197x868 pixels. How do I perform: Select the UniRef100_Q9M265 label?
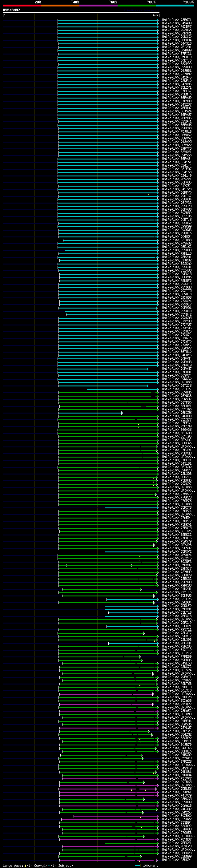(176, 812)
